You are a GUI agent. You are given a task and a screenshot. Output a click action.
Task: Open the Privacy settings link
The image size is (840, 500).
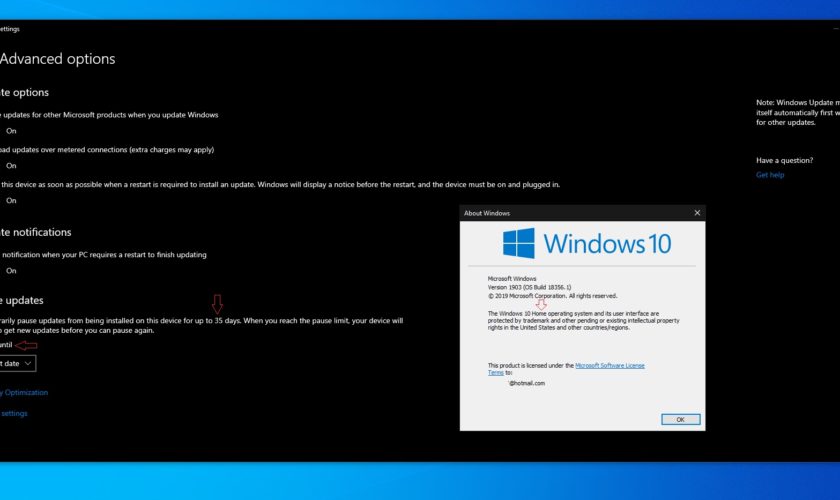point(14,413)
